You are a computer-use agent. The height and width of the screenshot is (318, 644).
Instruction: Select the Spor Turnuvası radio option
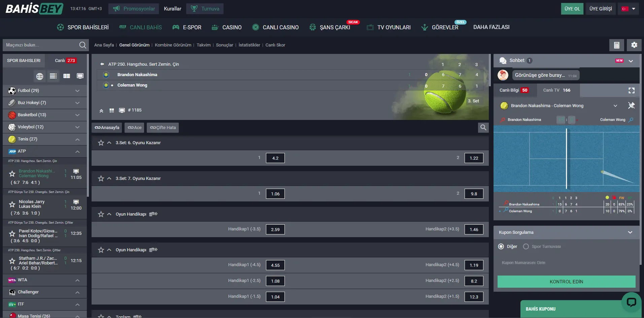point(526,247)
